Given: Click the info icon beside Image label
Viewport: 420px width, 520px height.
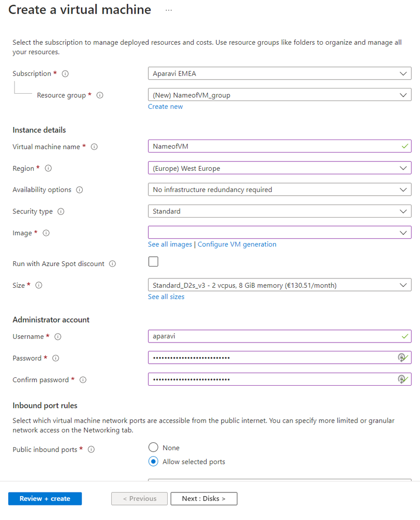Looking at the screenshot, I should [x=46, y=233].
